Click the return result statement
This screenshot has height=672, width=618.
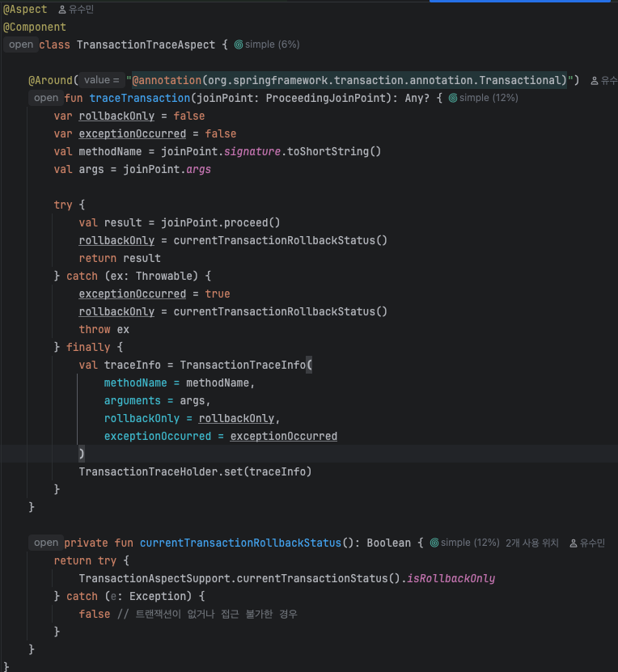coord(120,259)
